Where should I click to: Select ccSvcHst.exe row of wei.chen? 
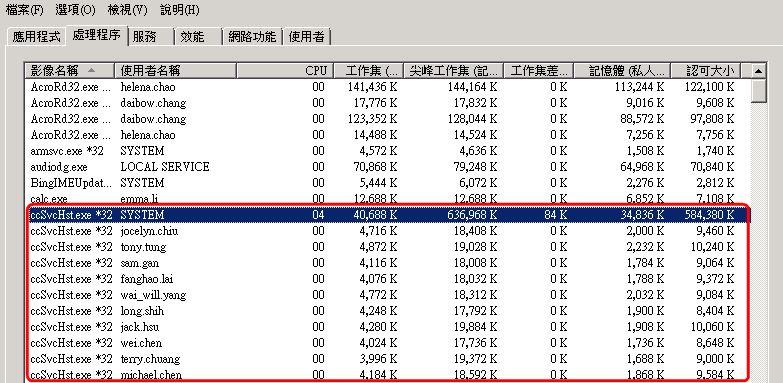point(387,343)
